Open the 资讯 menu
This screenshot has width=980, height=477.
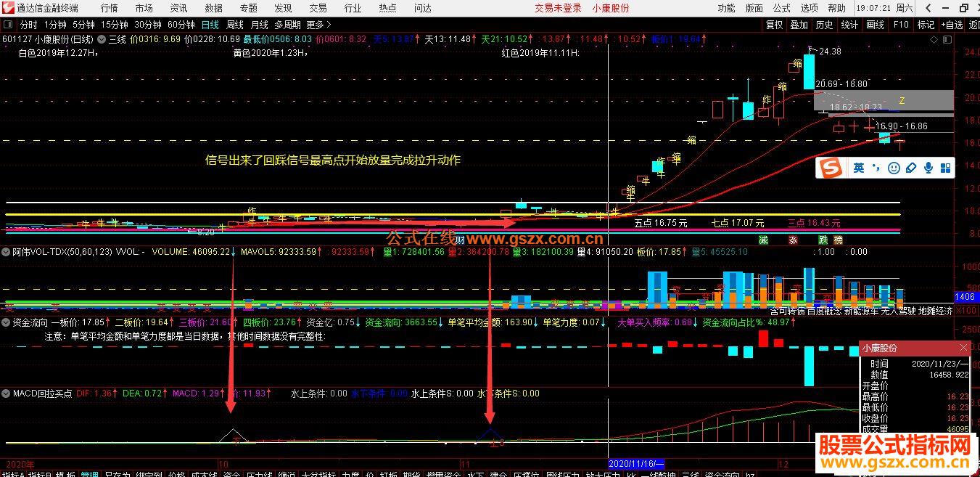178,8
